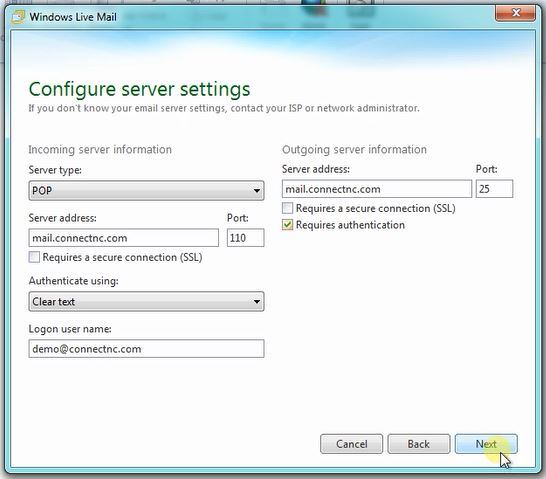
Task: Click the Windows Live Mail title bar icon
Action: pyautogui.click(x=18, y=17)
